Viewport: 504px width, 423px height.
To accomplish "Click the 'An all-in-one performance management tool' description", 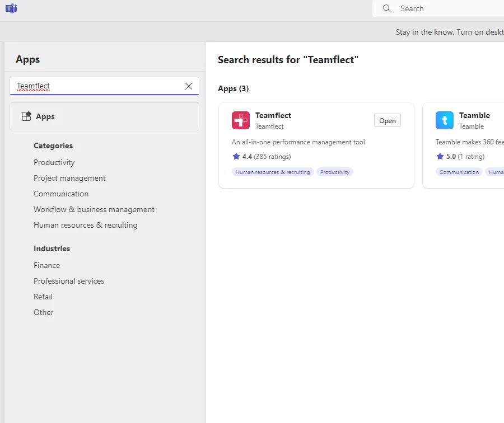I will 298,142.
